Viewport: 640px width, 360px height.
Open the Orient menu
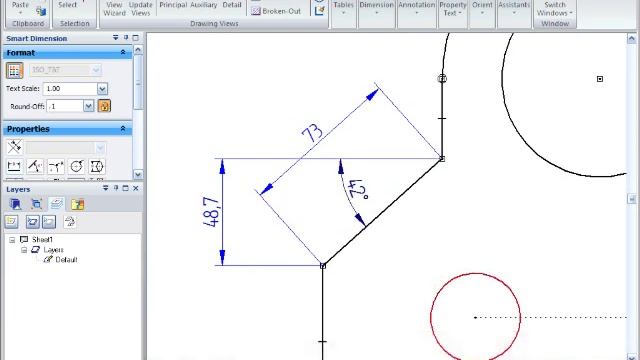click(x=482, y=8)
